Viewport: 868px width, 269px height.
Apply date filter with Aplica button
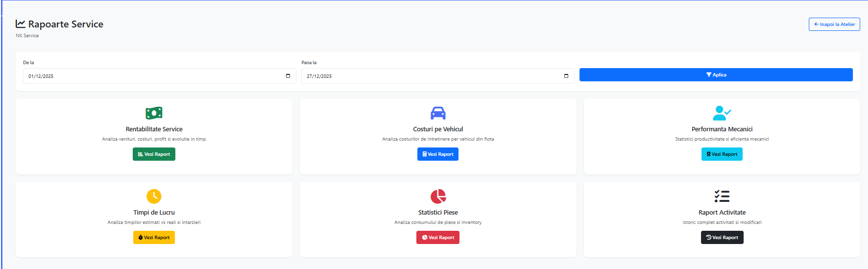(716, 75)
